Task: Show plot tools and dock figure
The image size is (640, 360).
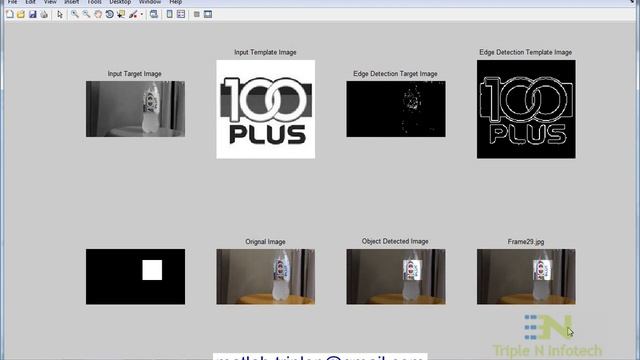Action: pyautogui.click(x=208, y=15)
